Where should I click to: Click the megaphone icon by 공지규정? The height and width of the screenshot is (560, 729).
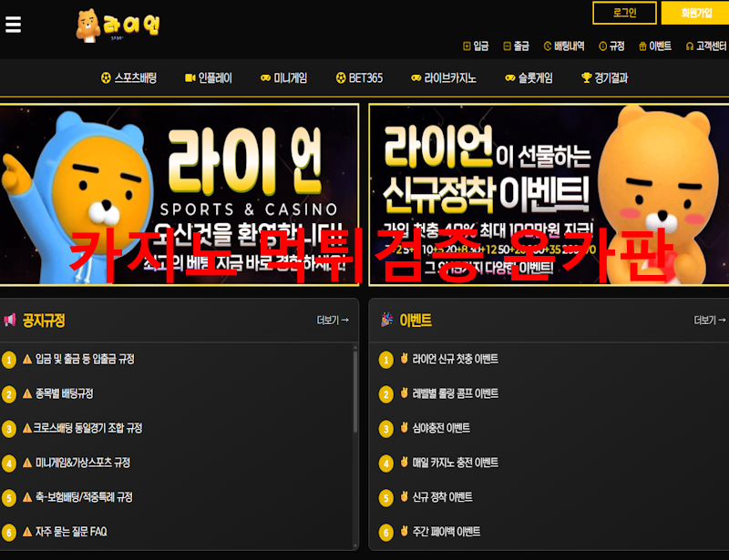[10, 320]
